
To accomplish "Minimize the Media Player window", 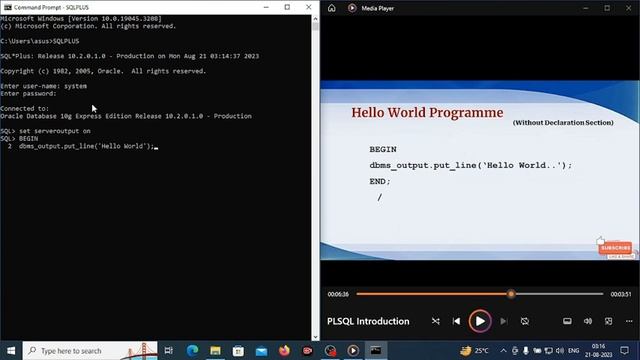I will [586, 8].
